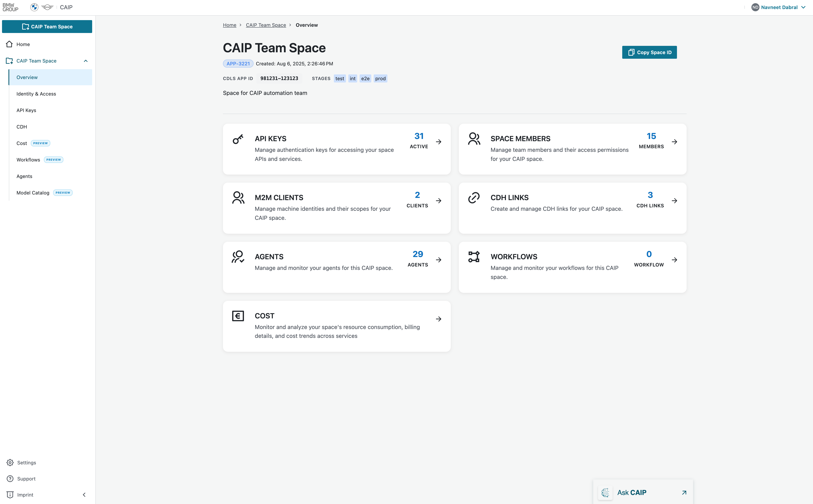Viewport: 813px width, 504px height.
Task: Click the COST card title
Action: [264, 316]
